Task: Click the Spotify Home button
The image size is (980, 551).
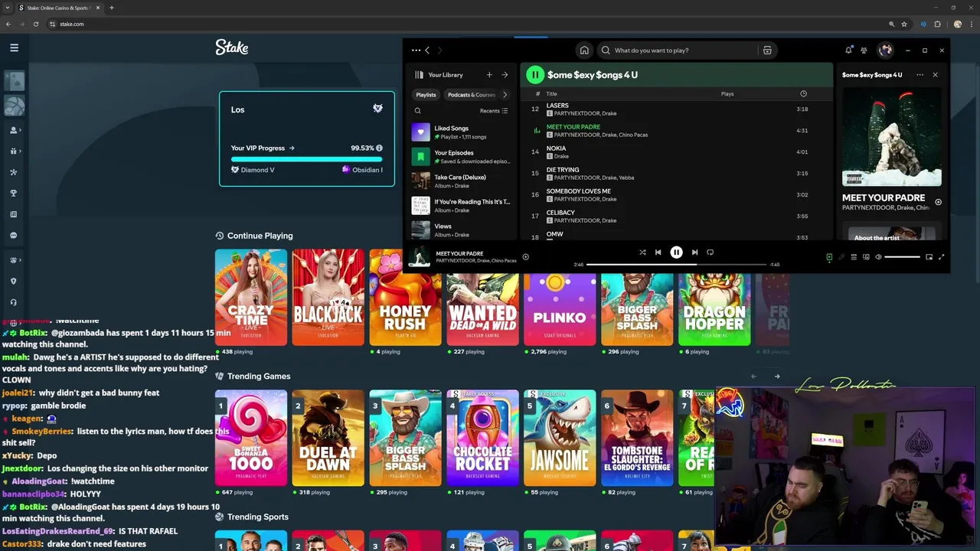Action: point(584,51)
